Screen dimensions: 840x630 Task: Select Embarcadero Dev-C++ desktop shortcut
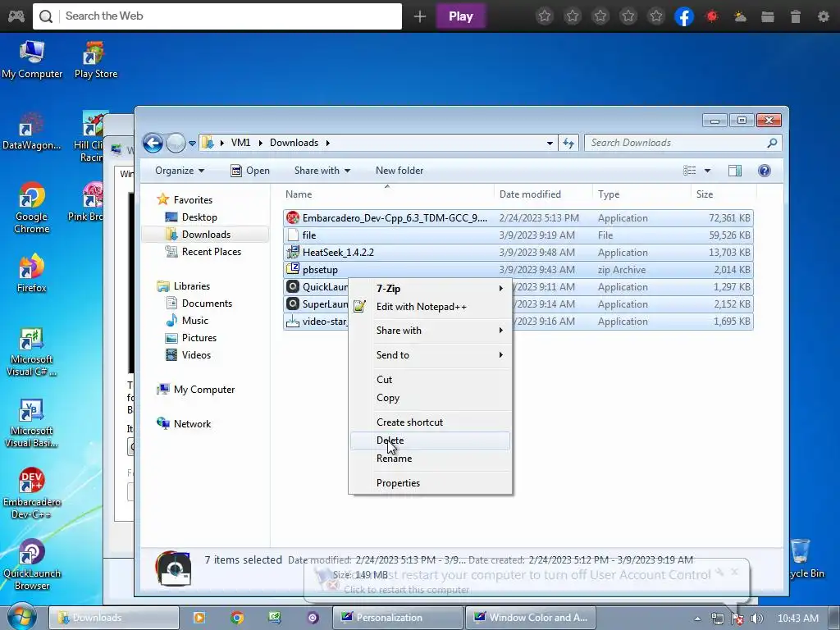[32, 495]
